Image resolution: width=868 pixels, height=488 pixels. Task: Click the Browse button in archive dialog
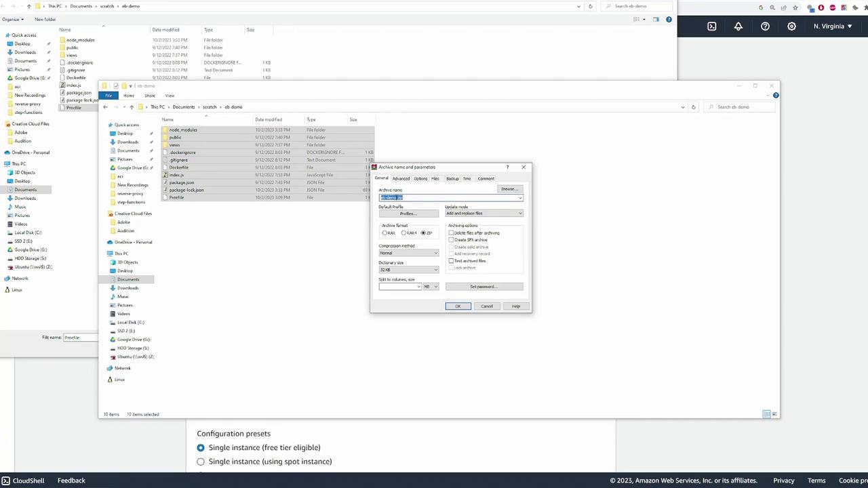pos(508,189)
